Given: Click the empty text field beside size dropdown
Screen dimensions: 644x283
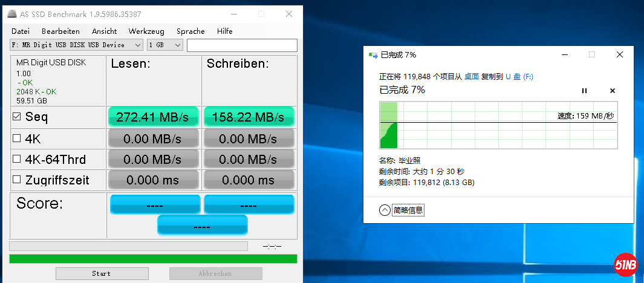Looking at the screenshot, I should point(242,45).
